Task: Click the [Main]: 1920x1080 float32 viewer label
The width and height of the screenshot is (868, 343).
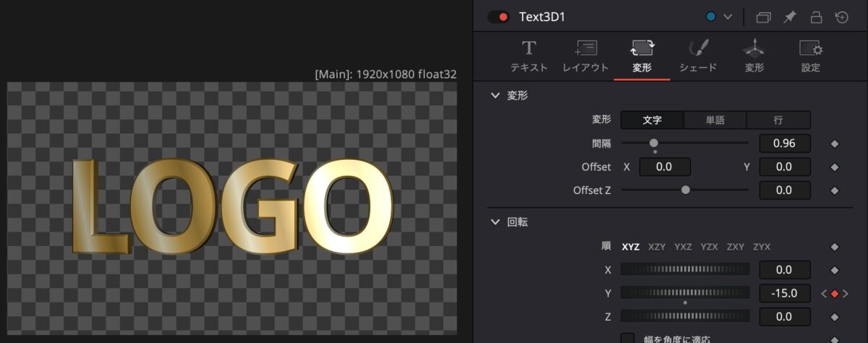Action: (386, 74)
